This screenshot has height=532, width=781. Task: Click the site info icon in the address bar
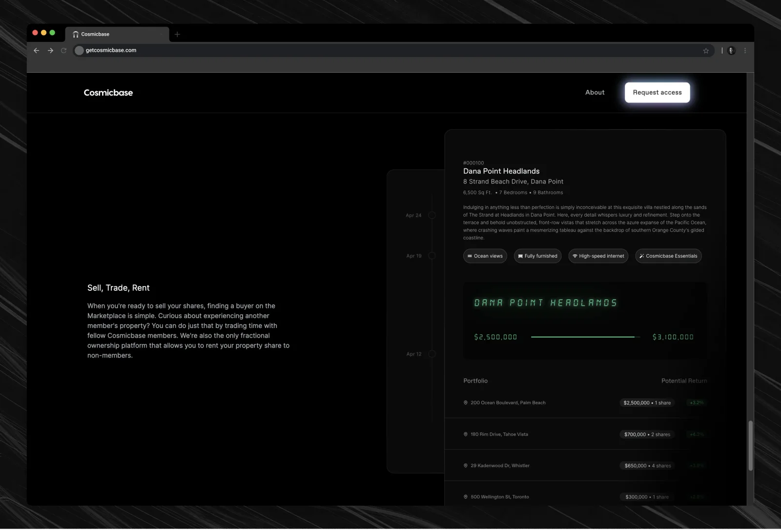click(x=79, y=50)
